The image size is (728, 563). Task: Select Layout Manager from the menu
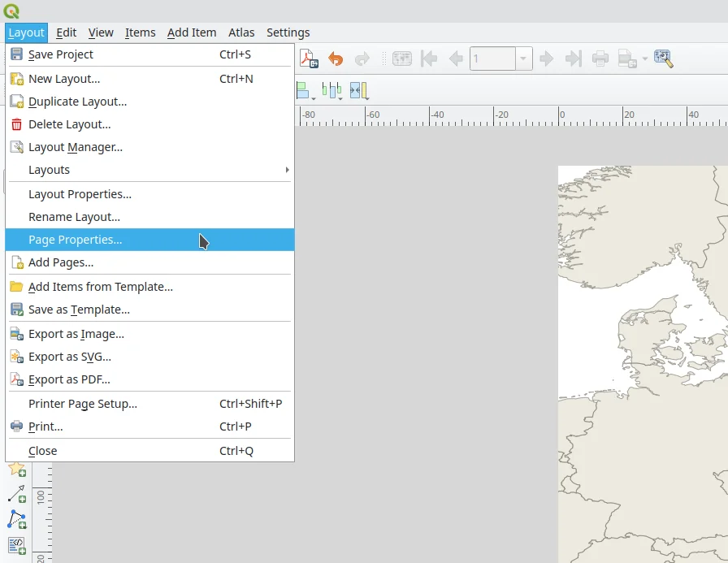[75, 147]
